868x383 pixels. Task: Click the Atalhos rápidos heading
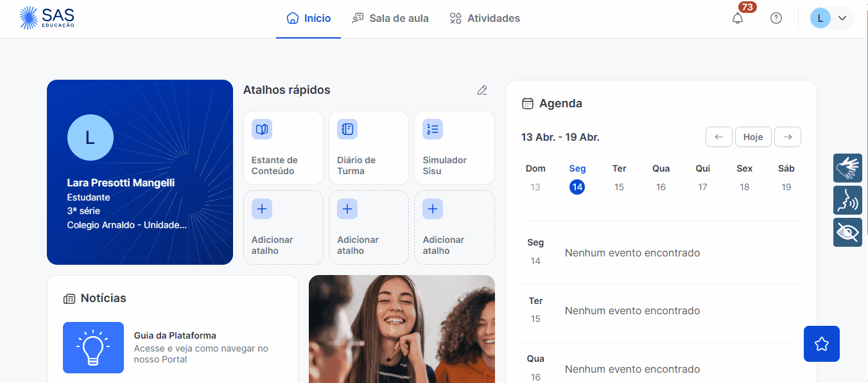[x=287, y=90]
